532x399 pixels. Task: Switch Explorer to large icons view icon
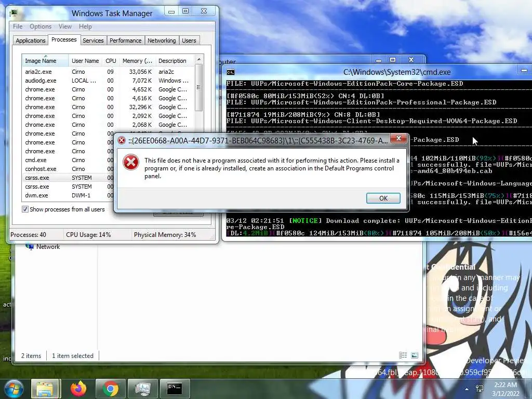coord(414,355)
